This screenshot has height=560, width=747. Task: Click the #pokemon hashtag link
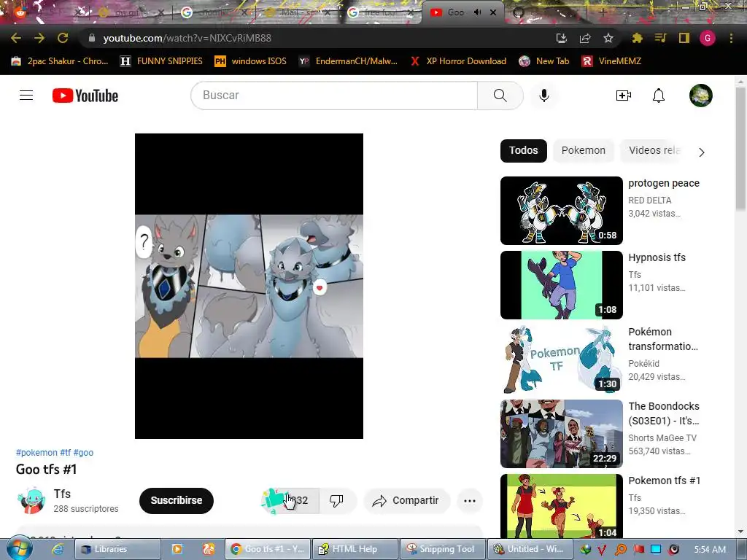pyautogui.click(x=36, y=452)
